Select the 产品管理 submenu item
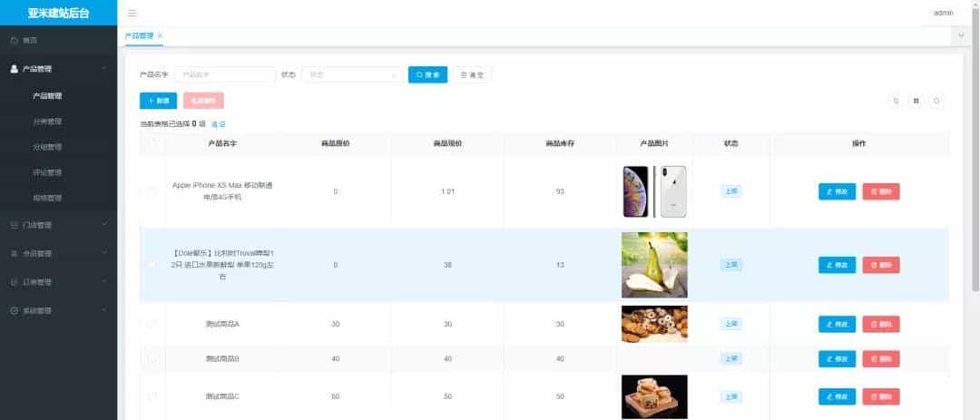Screen dimensions: 980x420 pyautogui.click(x=58, y=96)
